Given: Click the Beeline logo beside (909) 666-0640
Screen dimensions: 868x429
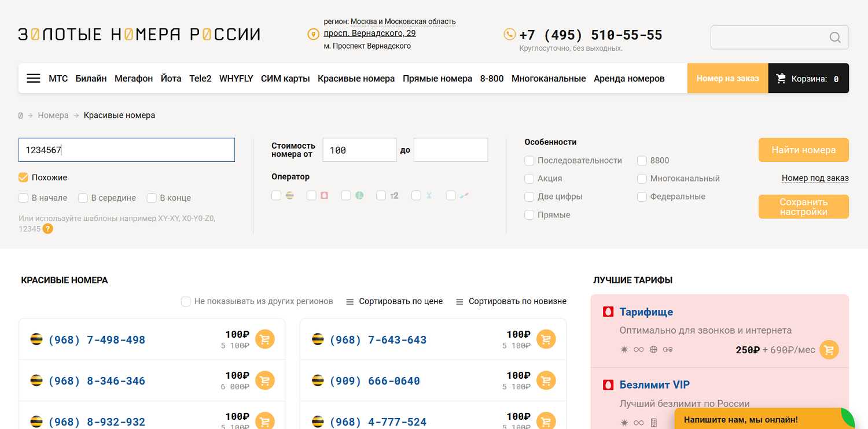Looking at the screenshot, I should [x=318, y=380].
